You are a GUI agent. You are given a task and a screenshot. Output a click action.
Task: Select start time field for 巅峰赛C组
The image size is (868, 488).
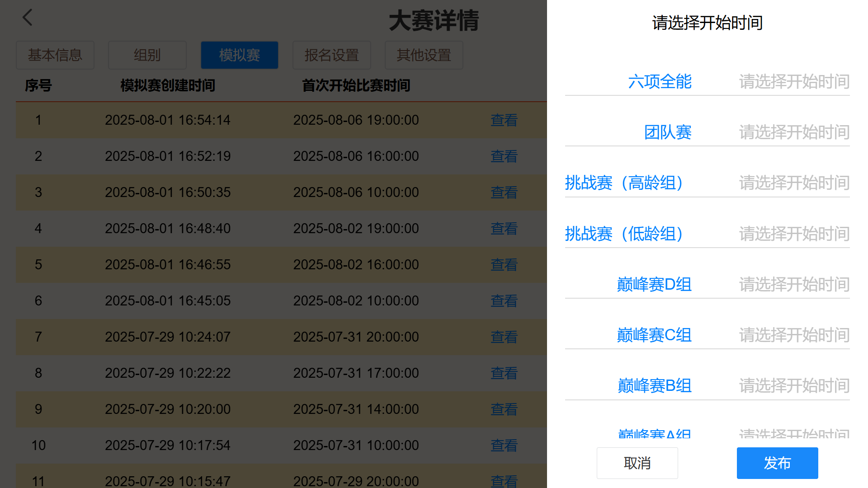click(x=794, y=335)
